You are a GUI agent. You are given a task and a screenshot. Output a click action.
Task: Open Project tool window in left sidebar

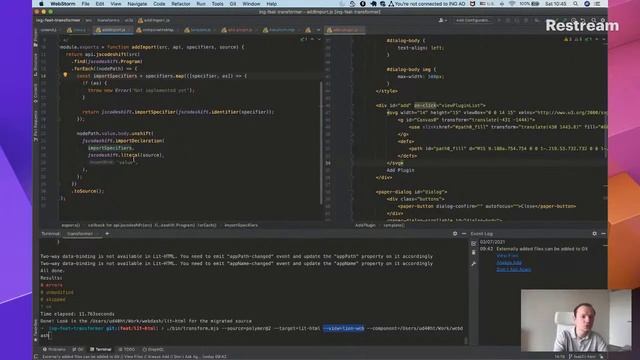(36, 38)
